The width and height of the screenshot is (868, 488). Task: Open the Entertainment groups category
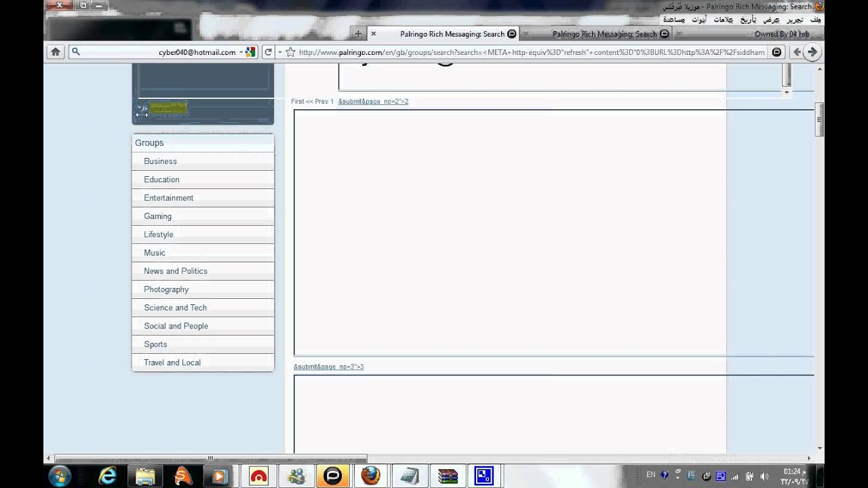203,198
